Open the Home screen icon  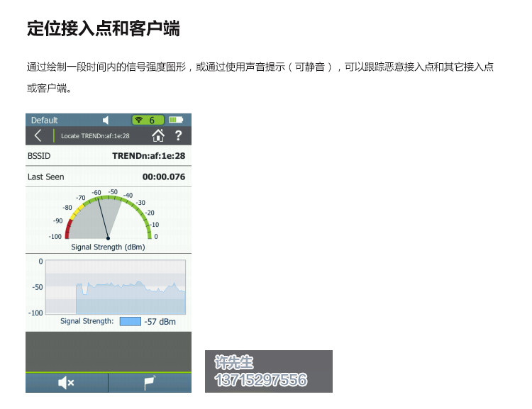[158, 135]
